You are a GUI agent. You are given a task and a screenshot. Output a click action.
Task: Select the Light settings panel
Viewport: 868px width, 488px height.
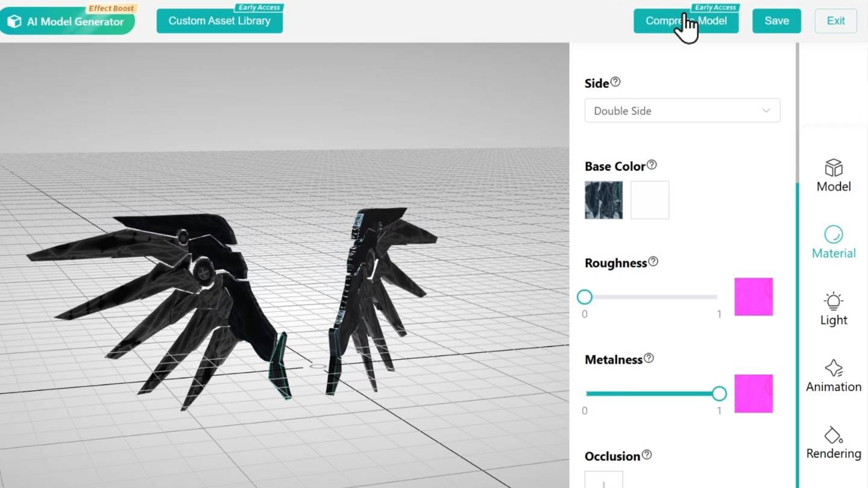833,309
